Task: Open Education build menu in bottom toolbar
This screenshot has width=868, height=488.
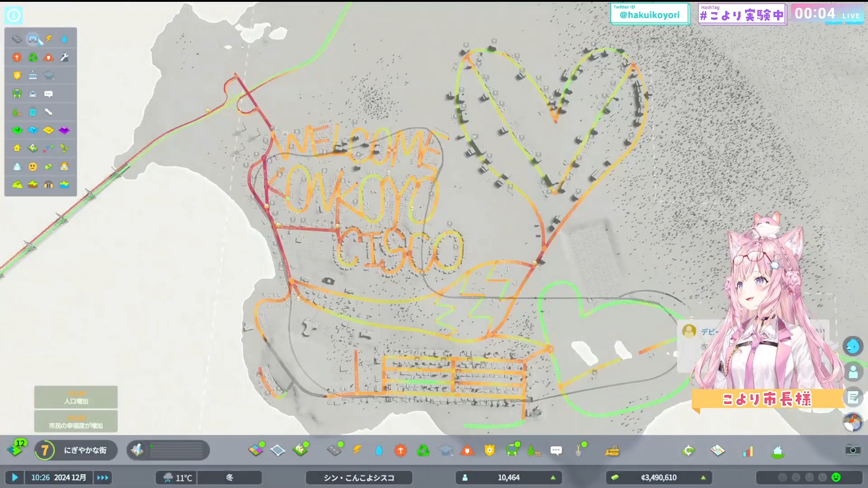Action: coord(445,450)
